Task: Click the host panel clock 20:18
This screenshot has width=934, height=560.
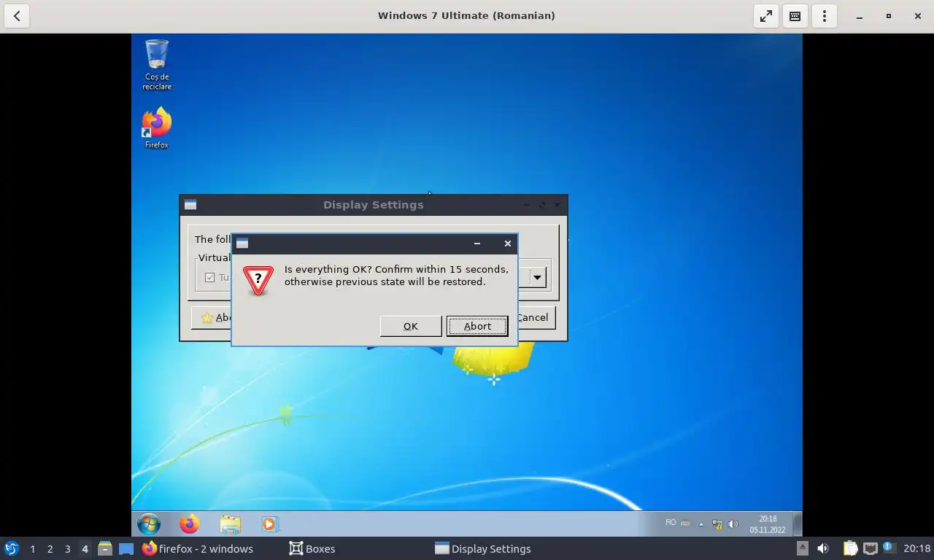Action: pos(916,548)
